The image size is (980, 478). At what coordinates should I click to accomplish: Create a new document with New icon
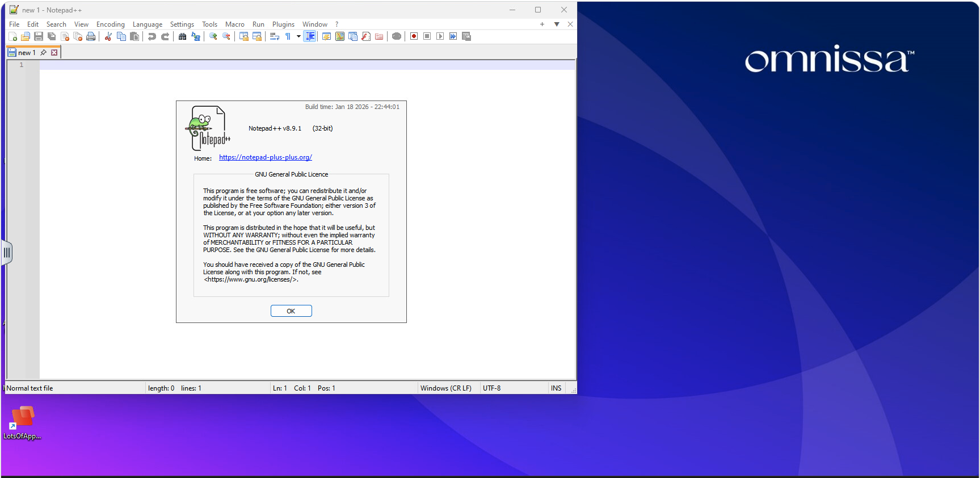click(12, 36)
